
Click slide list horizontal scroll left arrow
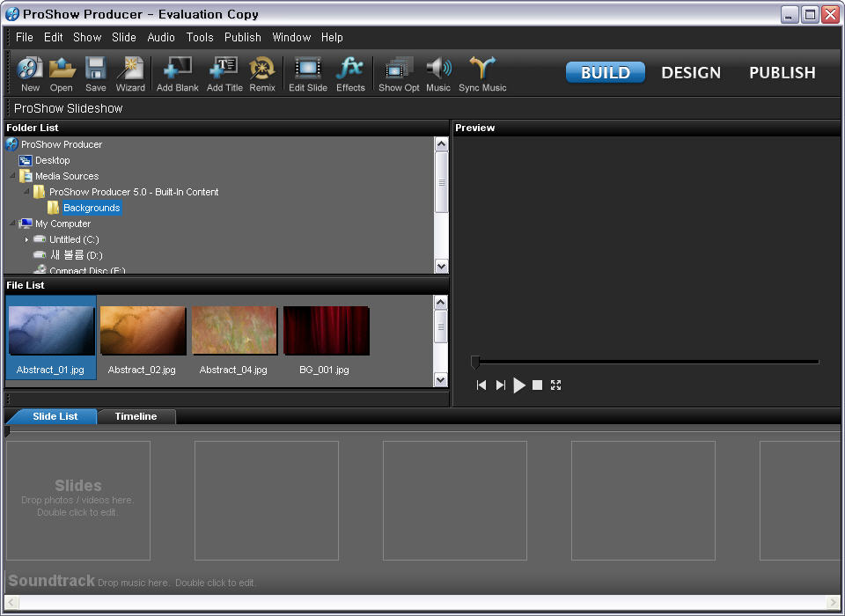click(x=11, y=602)
